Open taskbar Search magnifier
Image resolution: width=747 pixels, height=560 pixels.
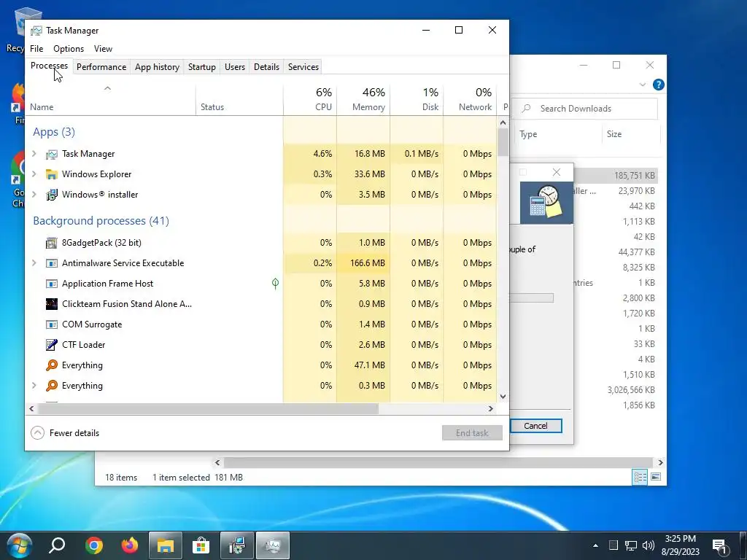pos(57,545)
